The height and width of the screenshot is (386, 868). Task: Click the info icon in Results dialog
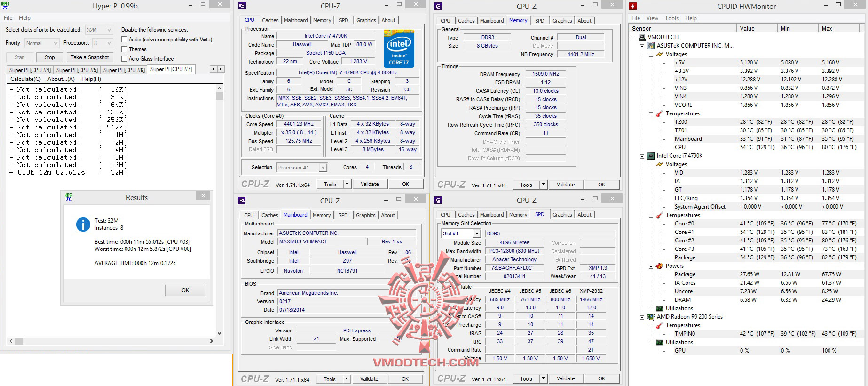83,224
